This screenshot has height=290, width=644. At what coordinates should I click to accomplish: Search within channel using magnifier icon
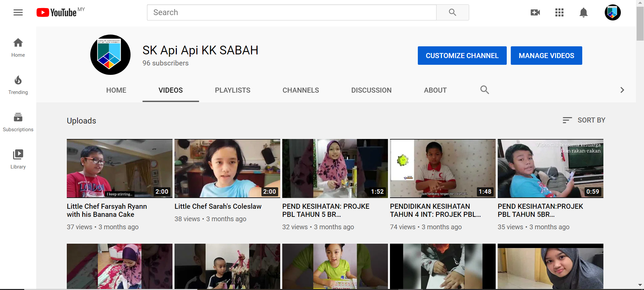(x=484, y=90)
